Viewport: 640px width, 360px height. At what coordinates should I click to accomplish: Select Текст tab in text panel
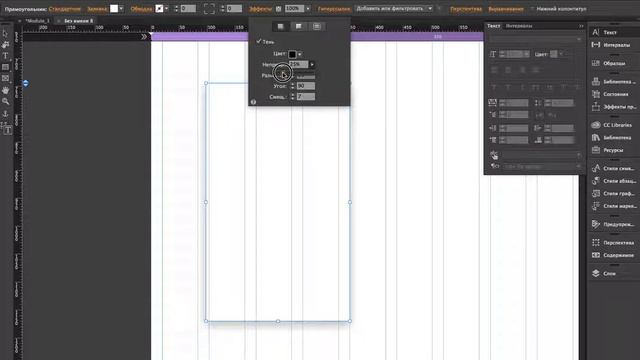(x=493, y=26)
